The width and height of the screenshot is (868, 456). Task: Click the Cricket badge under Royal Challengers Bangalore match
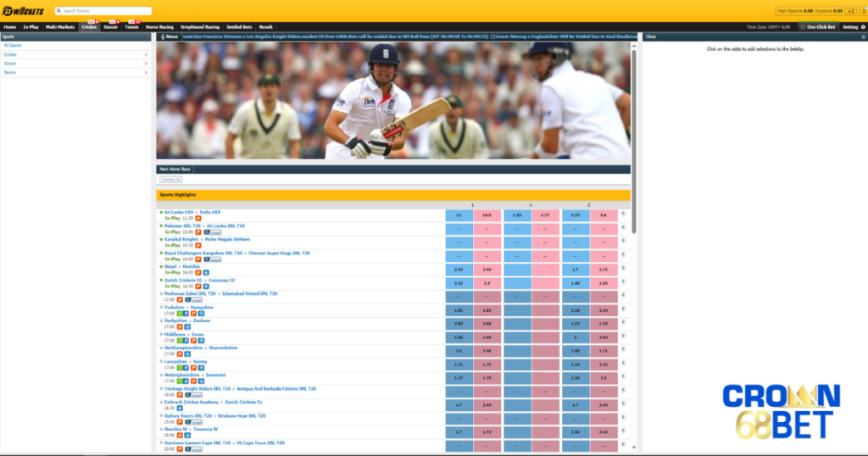213,259
